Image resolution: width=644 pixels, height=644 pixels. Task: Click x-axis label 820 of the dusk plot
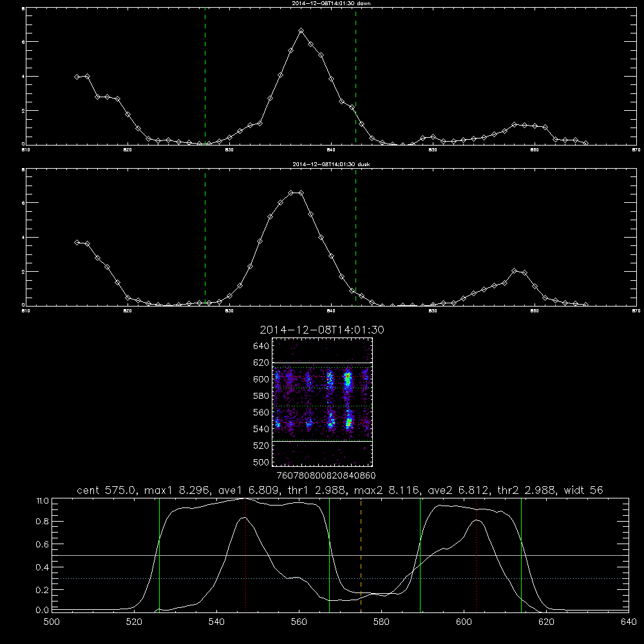pyautogui.click(x=128, y=311)
